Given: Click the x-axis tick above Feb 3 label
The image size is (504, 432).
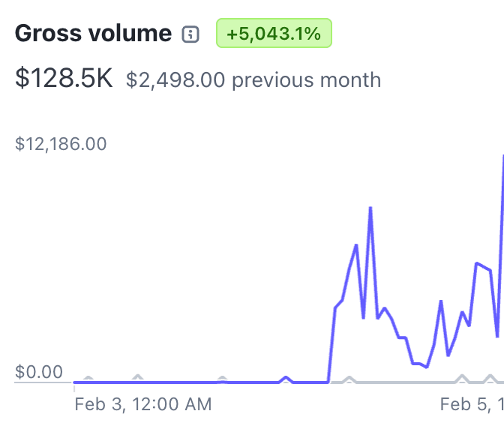Looking at the screenshot, I should click(x=74, y=388).
